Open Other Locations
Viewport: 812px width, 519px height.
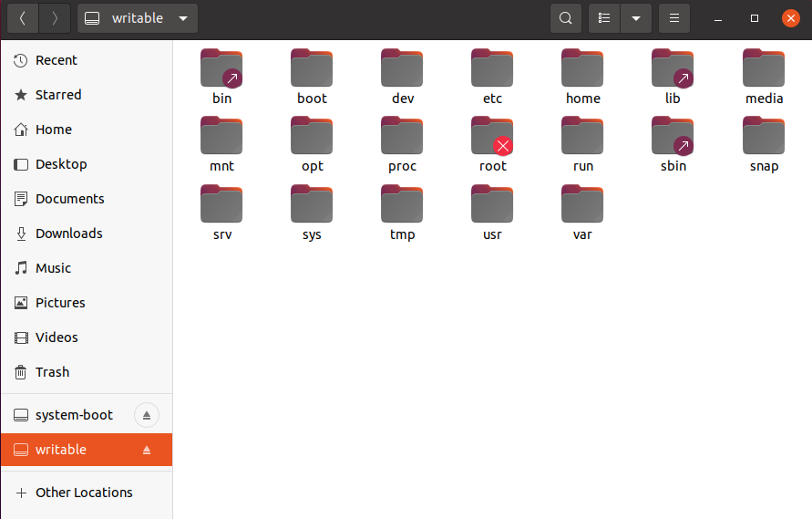[87, 493]
